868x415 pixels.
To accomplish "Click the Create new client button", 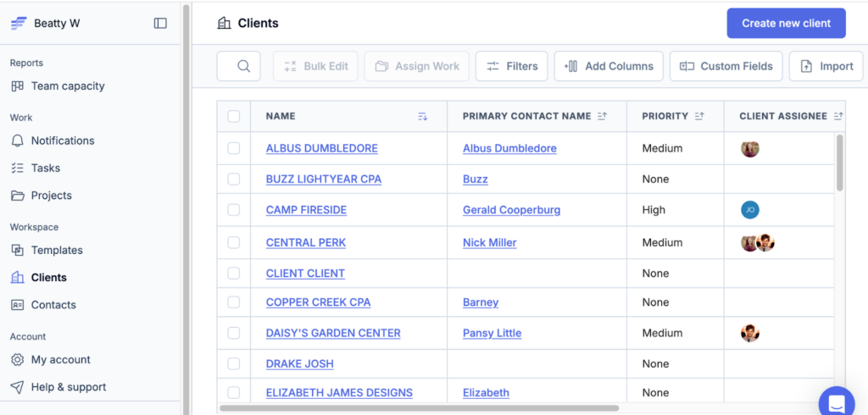I will tap(786, 23).
